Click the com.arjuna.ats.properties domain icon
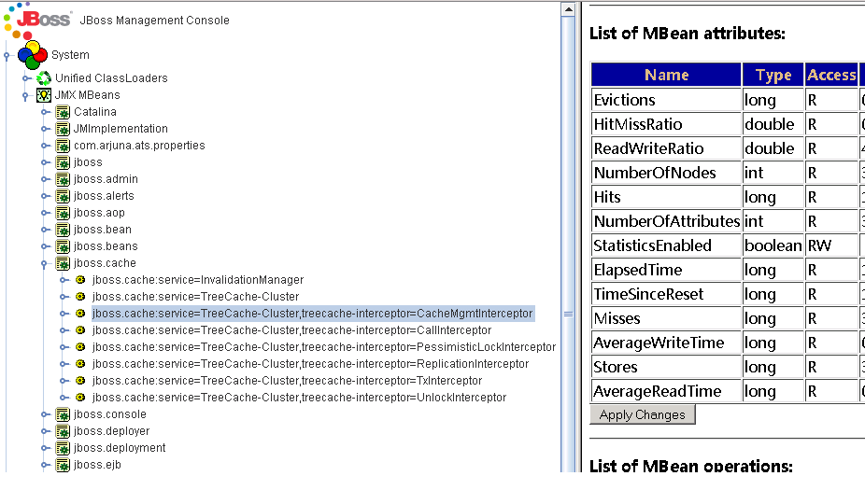 [x=63, y=146]
